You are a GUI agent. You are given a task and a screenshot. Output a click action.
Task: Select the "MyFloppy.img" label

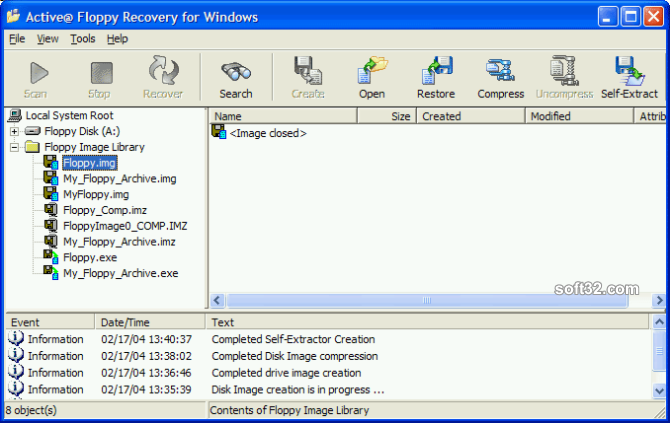(x=96, y=194)
